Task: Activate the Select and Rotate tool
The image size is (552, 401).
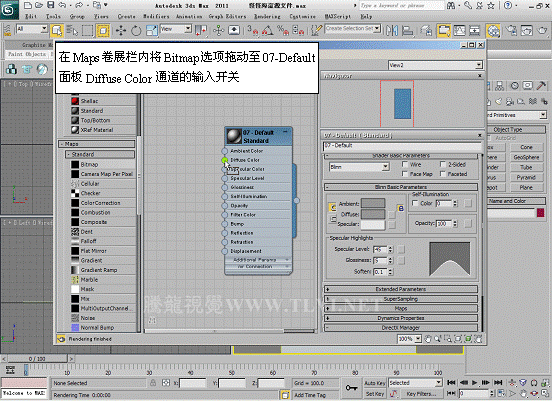Action: point(136,31)
